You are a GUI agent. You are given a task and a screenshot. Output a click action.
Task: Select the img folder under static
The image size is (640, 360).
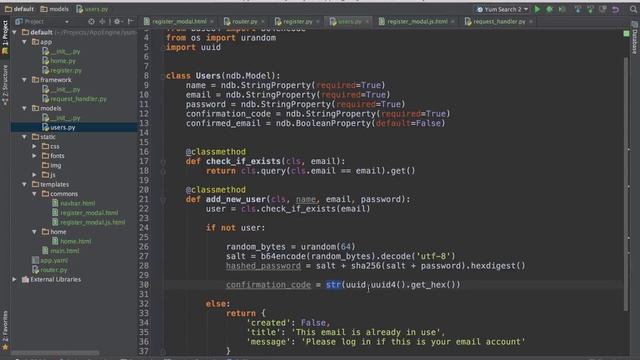(x=52, y=165)
